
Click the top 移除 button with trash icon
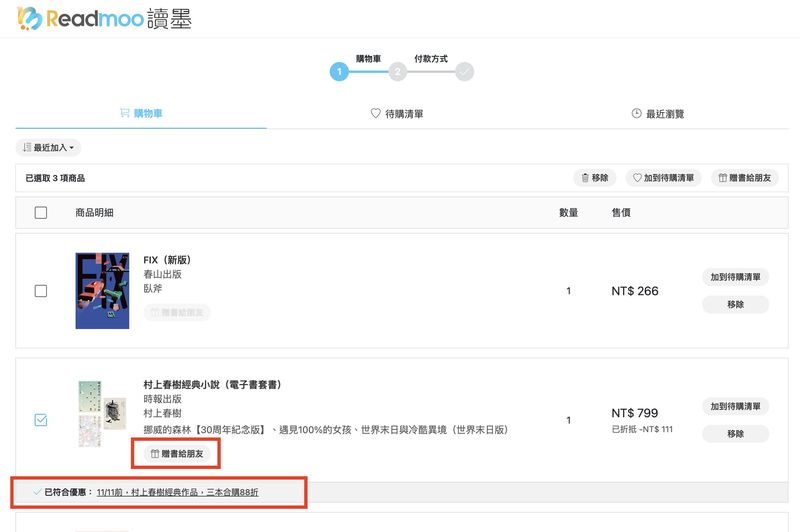[594, 178]
